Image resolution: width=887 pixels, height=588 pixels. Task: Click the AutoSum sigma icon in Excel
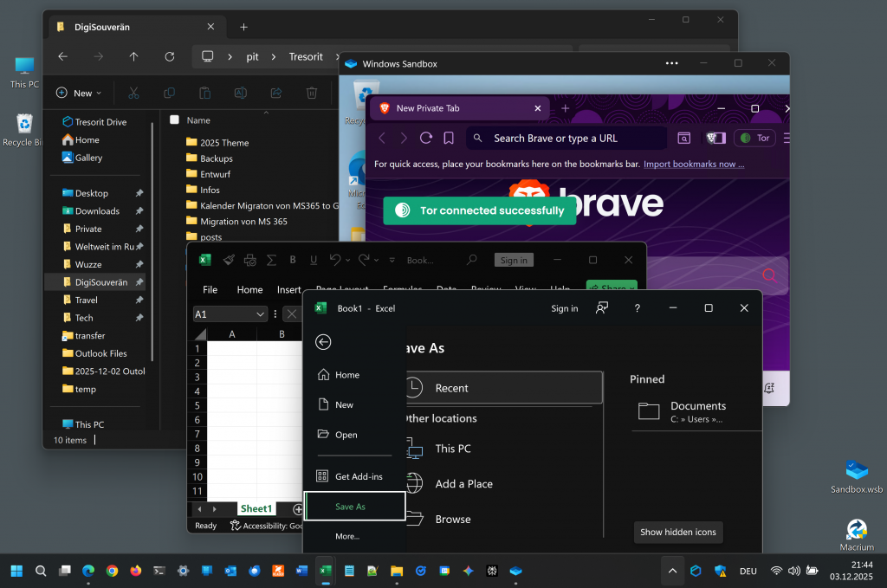click(x=271, y=260)
